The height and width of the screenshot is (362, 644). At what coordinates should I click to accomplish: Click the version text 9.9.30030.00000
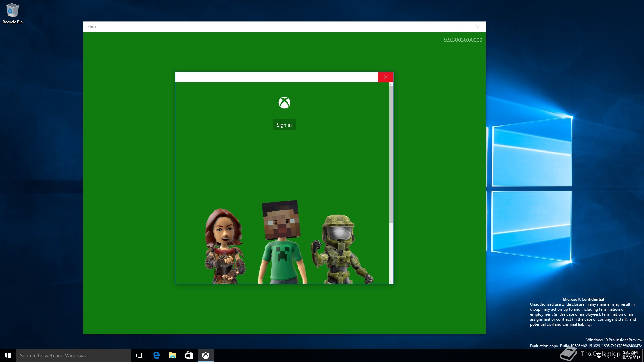click(x=463, y=40)
